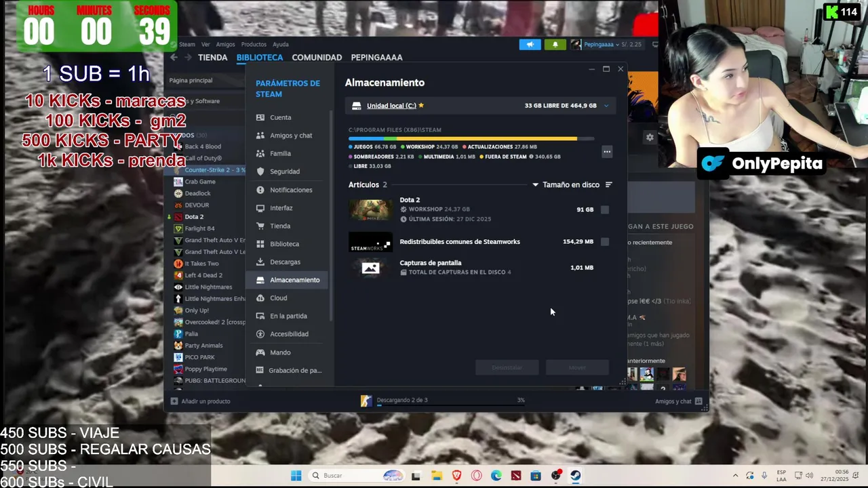The image size is (868, 488).
Task: Click Capturas de pantalla storage row
Action: tap(479, 268)
